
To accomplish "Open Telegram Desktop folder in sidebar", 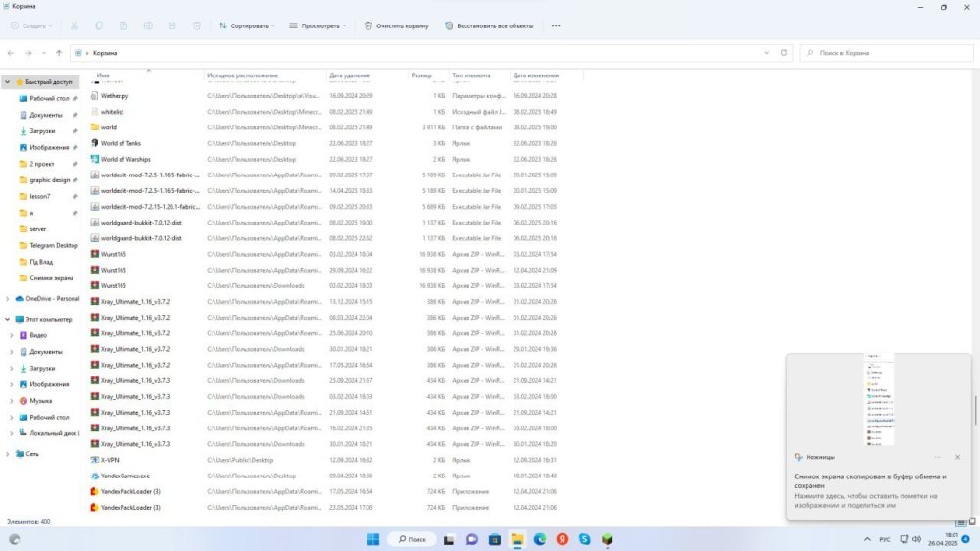I will tap(54, 245).
